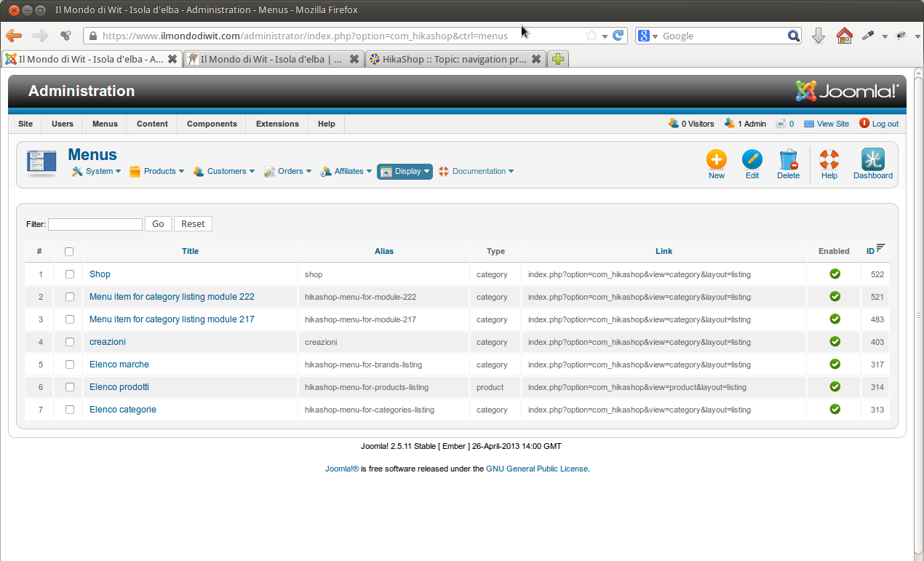Click the search magnifier icon
924x561 pixels.
[793, 36]
